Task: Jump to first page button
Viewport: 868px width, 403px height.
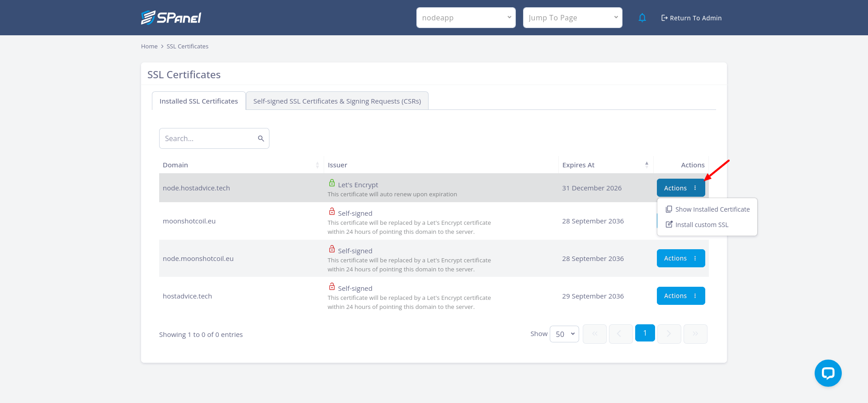Action: point(594,334)
